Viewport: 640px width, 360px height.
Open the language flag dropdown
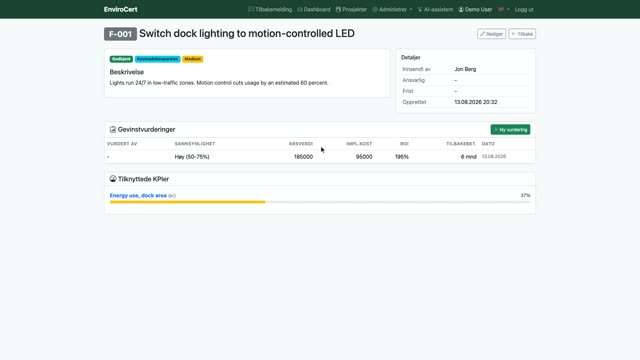(x=504, y=9)
